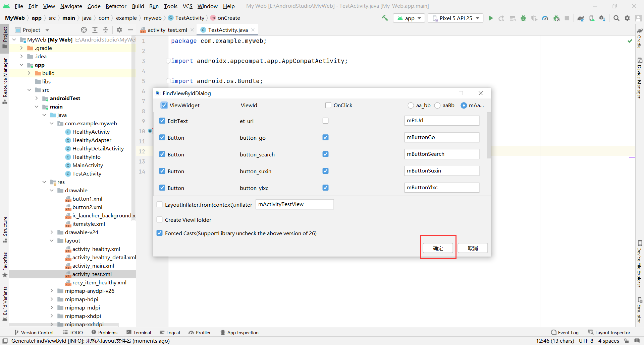Select the aa_bb naming radio button
The image size is (644, 345).
coord(411,105)
